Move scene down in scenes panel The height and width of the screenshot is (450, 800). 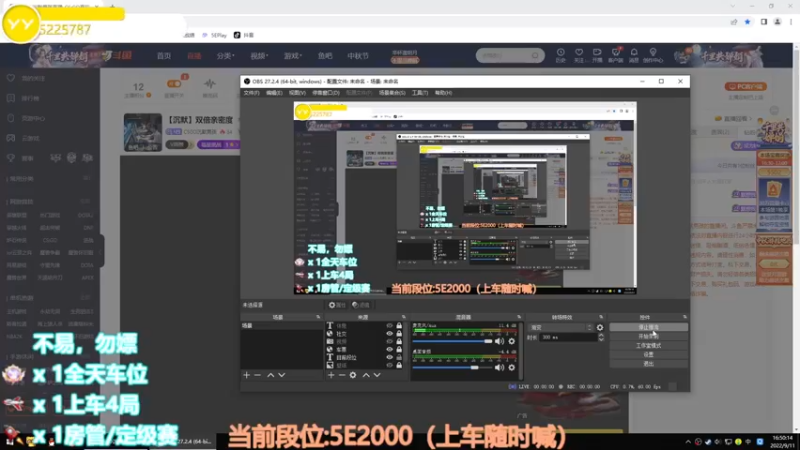(x=282, y=375)
